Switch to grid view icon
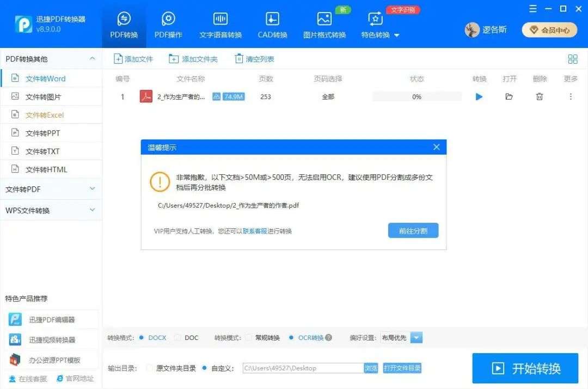The width and height of the screenshot is (588, 389). click(573, 59)
